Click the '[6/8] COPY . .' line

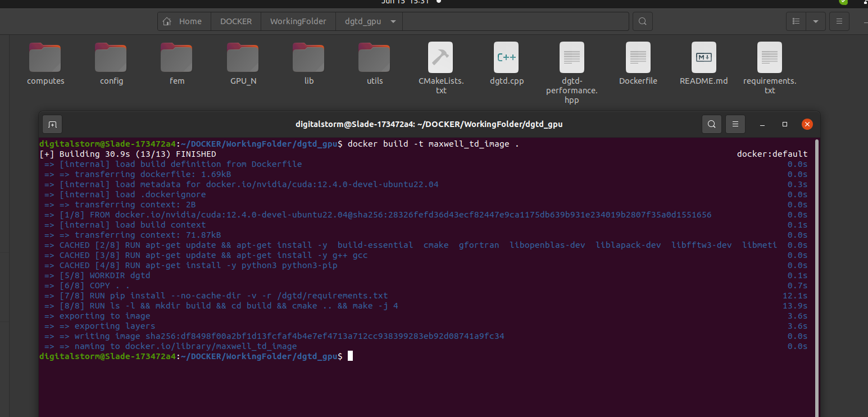[87, 285]
